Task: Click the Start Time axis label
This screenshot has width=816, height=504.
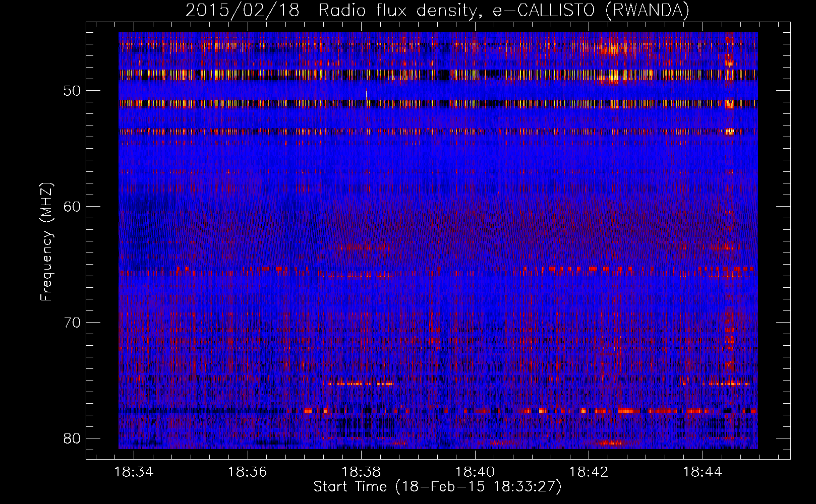Action: [437, 487]
